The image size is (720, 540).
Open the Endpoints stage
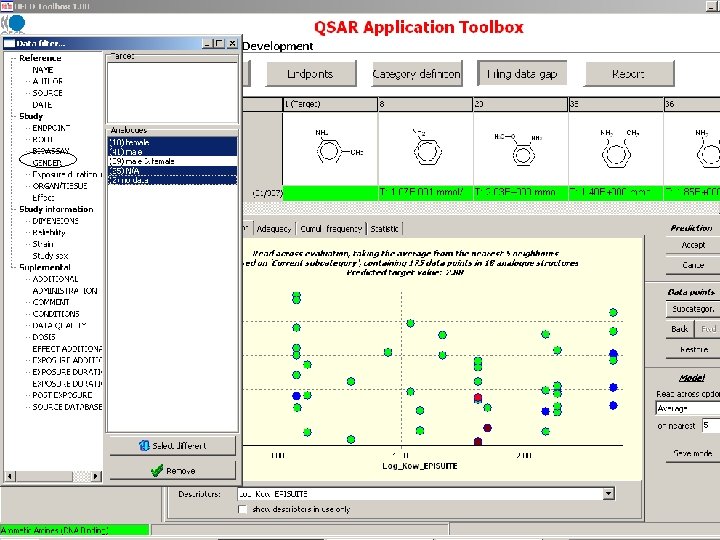click(310, 74)
